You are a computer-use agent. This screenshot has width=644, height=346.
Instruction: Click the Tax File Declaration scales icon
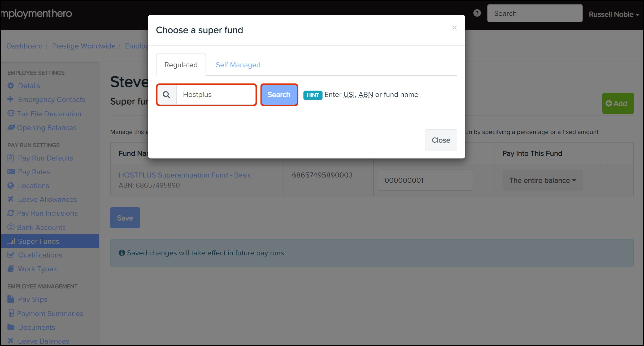[11, 113]
